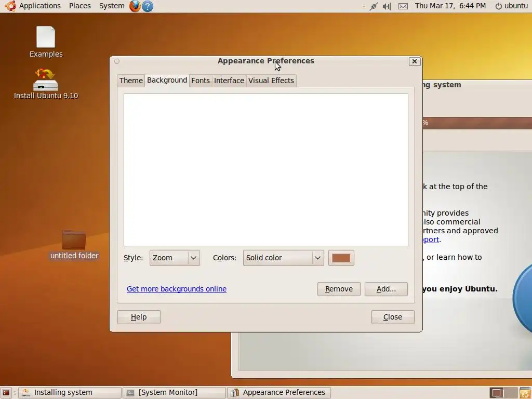
Task: Restore System Monitor from taskbar
Action: tap(174, 393)
